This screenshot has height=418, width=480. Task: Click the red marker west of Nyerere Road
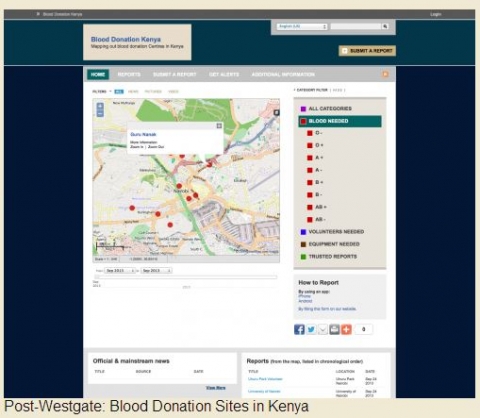click(x=132, y=208)
